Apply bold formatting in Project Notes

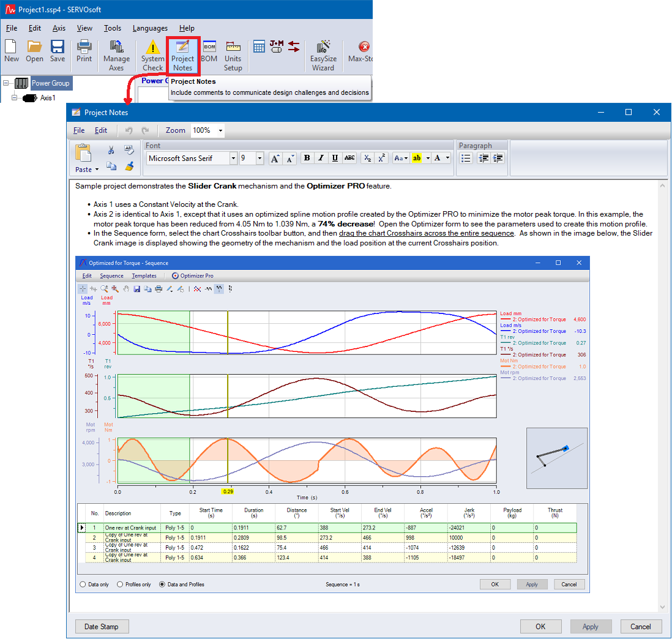(x=307, y=158)
